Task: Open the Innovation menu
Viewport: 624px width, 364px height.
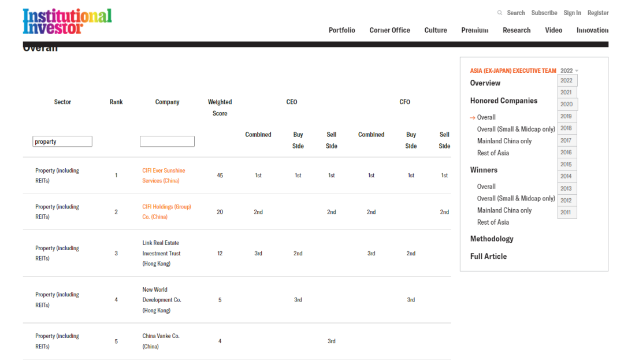Action: pyautogui.click(x=592, y=30)
